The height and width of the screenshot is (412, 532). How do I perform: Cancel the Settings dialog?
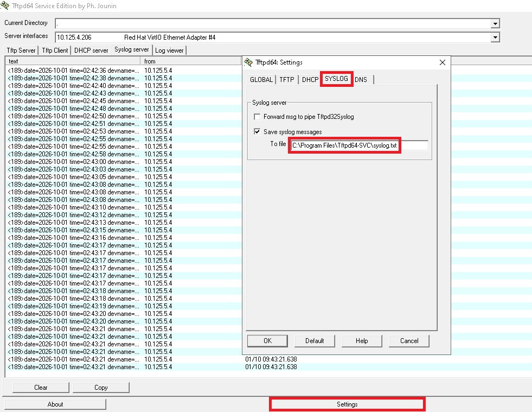coord(409,341)
